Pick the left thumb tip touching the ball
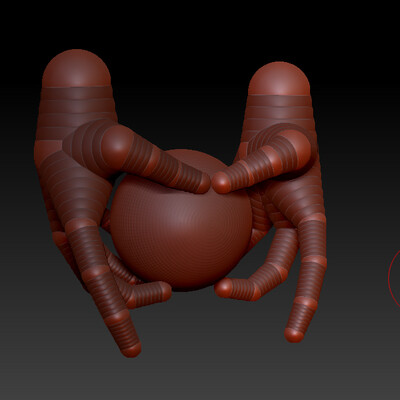This screenshot has width=400, height=400. click(x=203, y=183)
